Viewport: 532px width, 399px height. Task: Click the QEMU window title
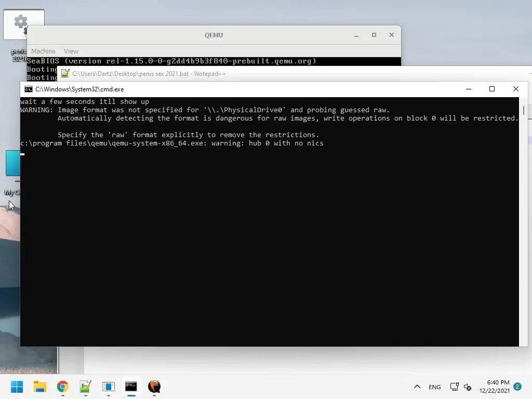click(214, 35)
